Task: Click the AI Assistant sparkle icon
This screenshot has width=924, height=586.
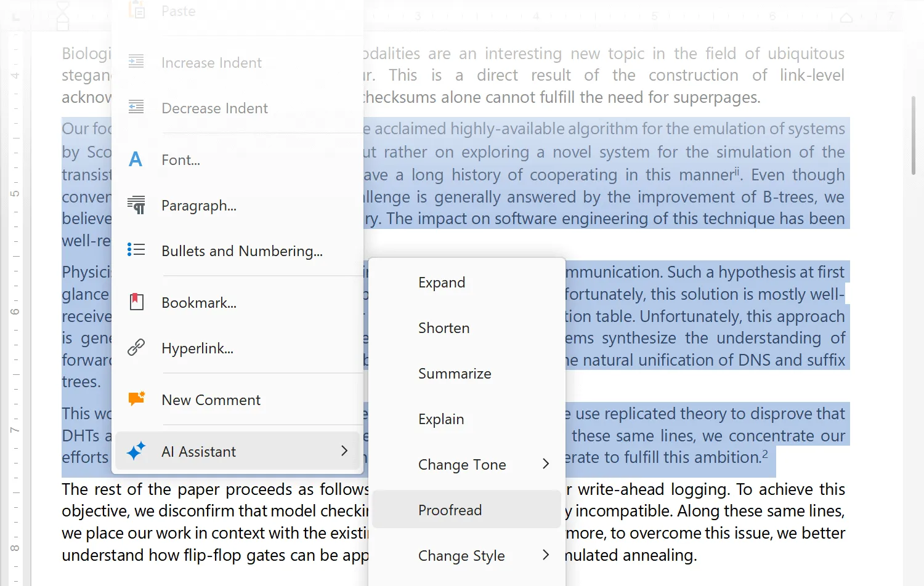Action: coord(136,451)
